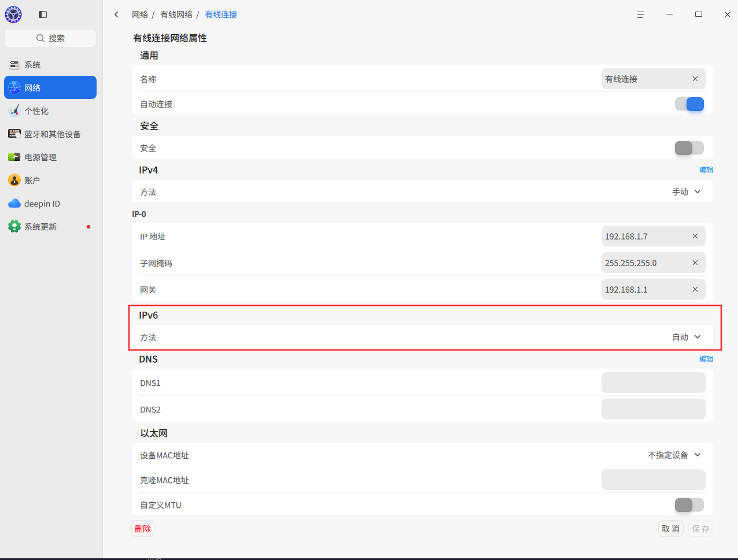Expand the 设备MAC地址 dropdown
738x560 pixels.
[x=674, y=455]
